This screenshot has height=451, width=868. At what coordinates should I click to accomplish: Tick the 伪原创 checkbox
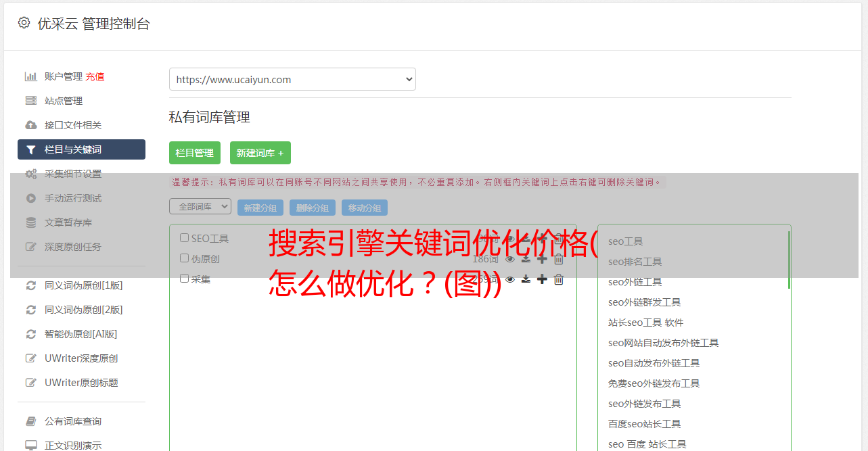[x=184, y=258]
